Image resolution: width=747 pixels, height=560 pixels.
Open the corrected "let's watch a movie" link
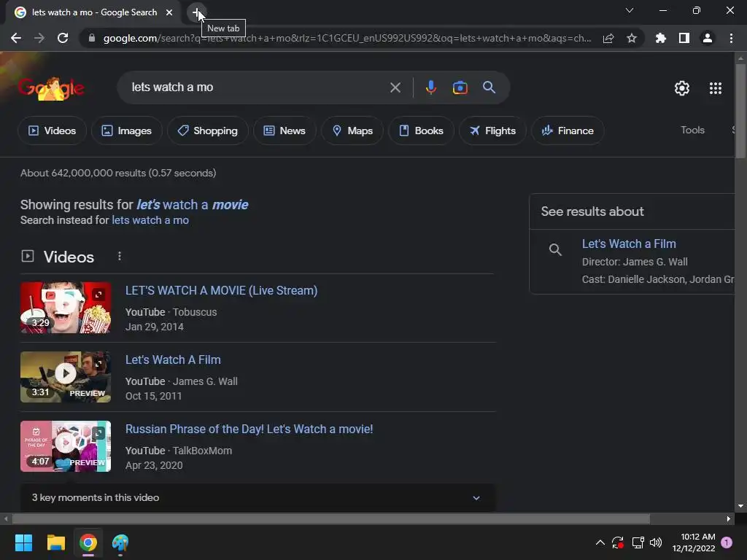(x=192, y=205)
